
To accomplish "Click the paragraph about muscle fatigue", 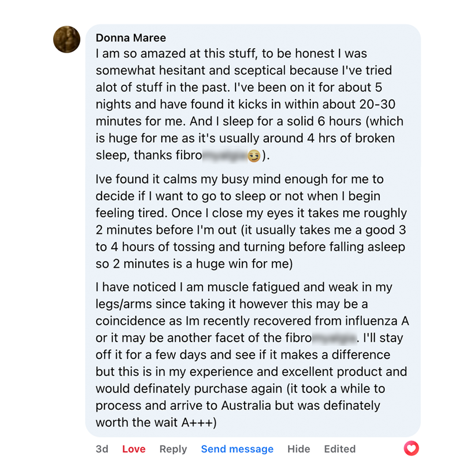I will point(251,355).
